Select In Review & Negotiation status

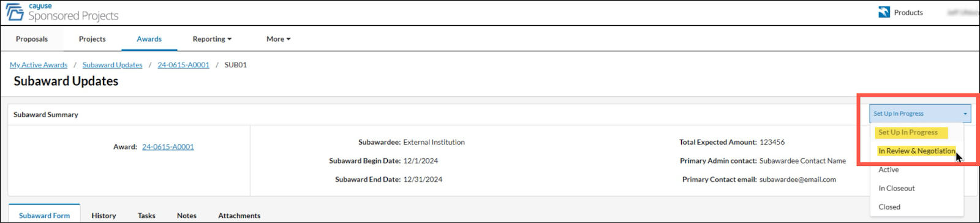[916, 151]
